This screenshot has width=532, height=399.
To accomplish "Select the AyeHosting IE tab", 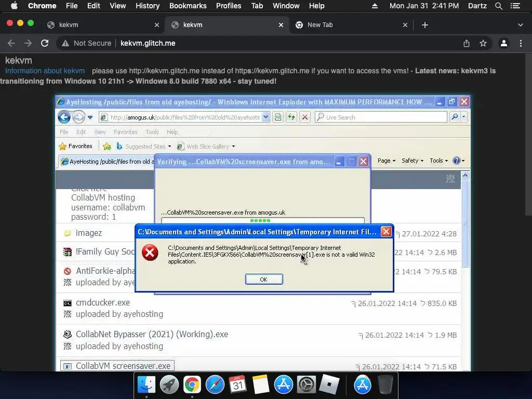I will pyautogui.click(x=107, y=162).
